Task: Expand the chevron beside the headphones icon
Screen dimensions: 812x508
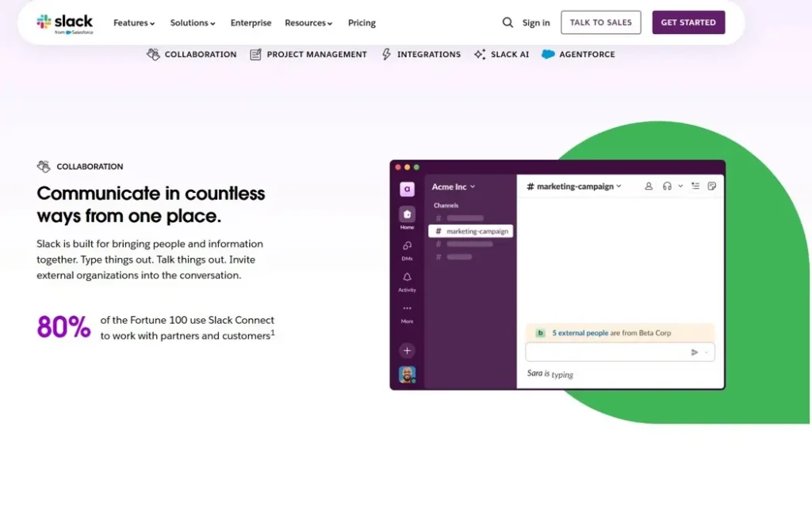Action: click(680, 186)
